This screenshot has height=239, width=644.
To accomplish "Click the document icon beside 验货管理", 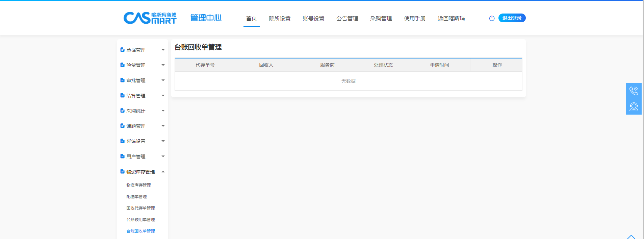I will coord(123,65).
